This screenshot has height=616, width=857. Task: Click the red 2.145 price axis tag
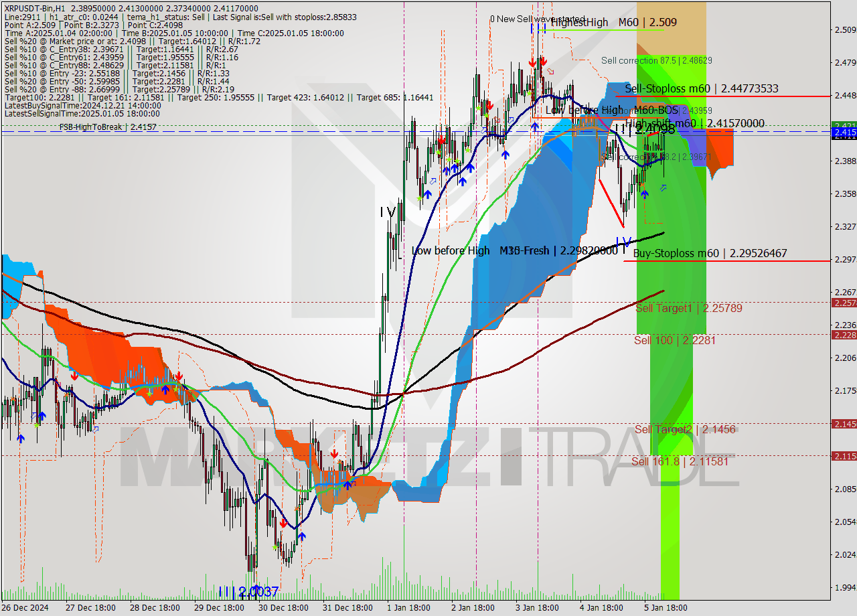(x=844, y=424)
